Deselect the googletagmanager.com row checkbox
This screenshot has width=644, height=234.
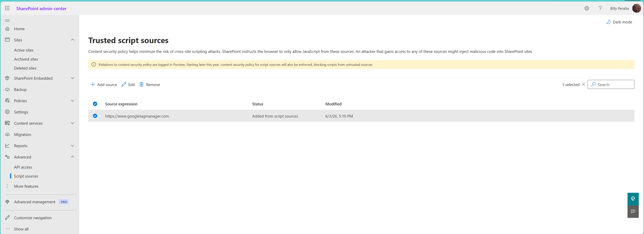[x=95, y=116]
